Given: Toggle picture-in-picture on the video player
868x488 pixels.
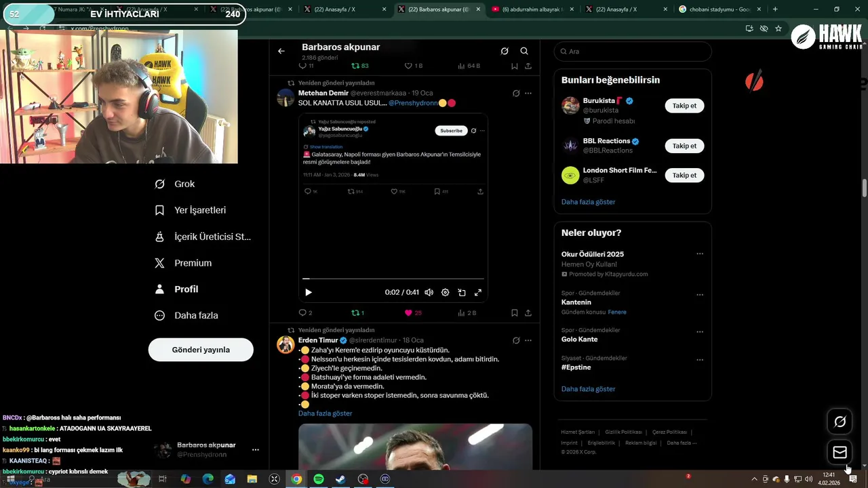Looking at the screenshot, I should point(462,292).
